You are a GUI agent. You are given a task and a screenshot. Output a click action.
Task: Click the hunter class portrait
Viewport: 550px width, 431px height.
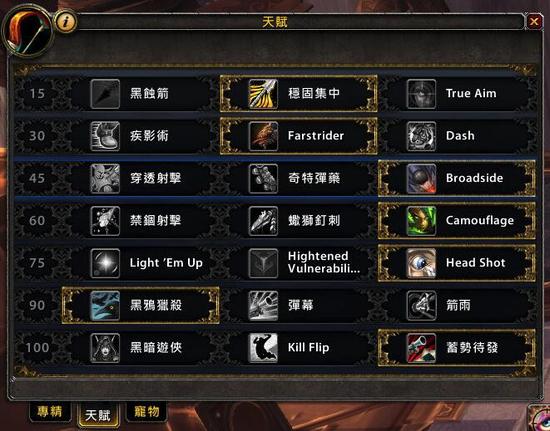click(27, 32)
